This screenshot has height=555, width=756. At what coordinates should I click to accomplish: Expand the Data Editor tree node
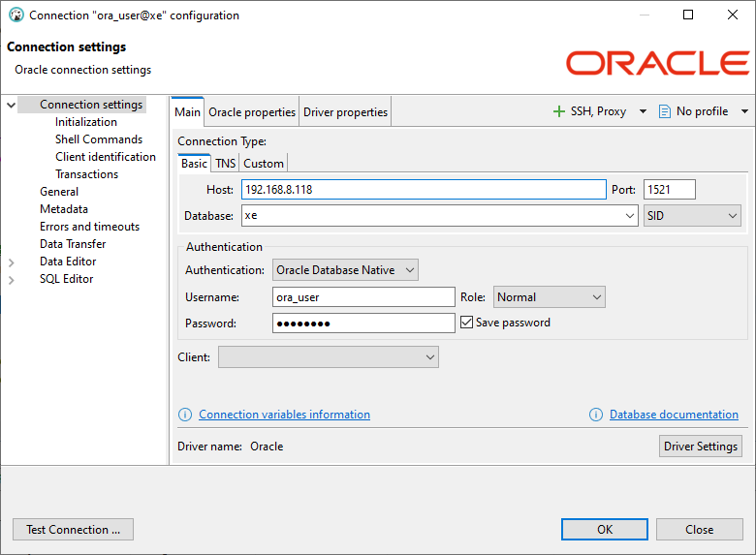click(12, 262)
